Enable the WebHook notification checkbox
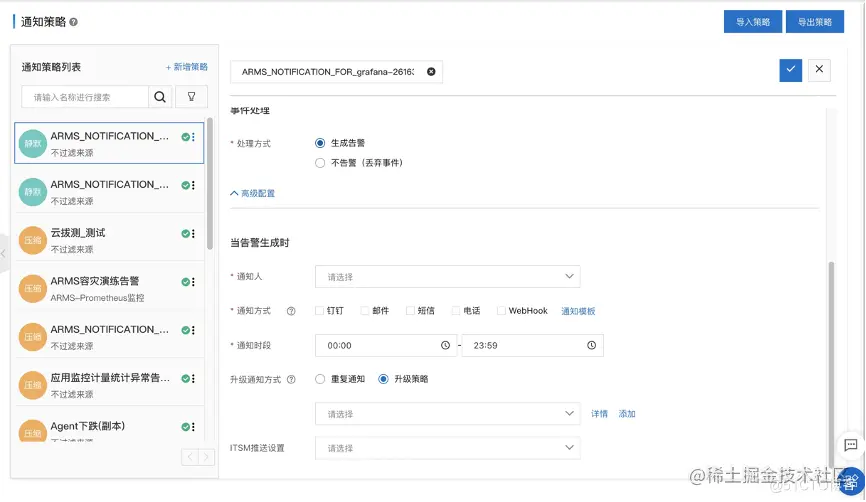Screen dimensions: 866x502 501,311
